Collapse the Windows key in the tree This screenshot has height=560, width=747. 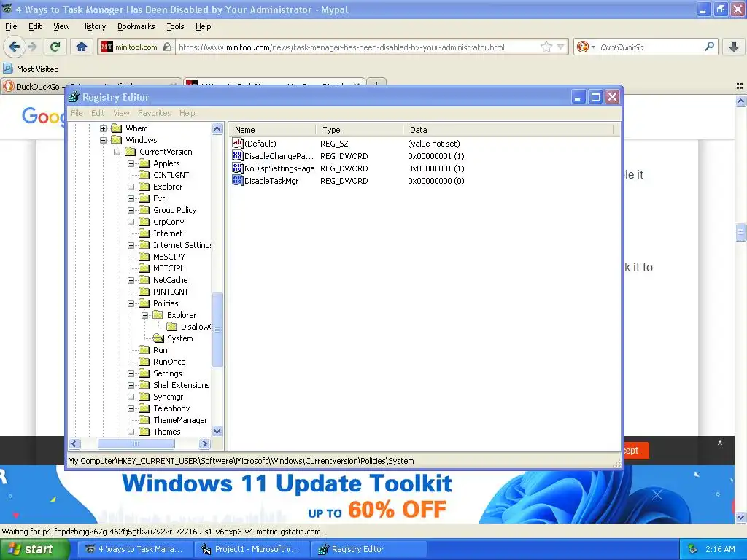tap(103, 140)
